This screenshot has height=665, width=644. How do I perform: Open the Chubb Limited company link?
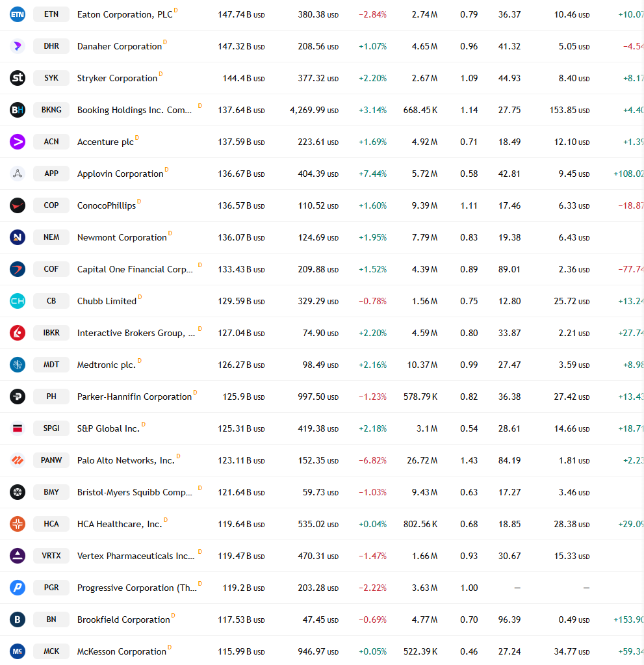coord(107,301)
